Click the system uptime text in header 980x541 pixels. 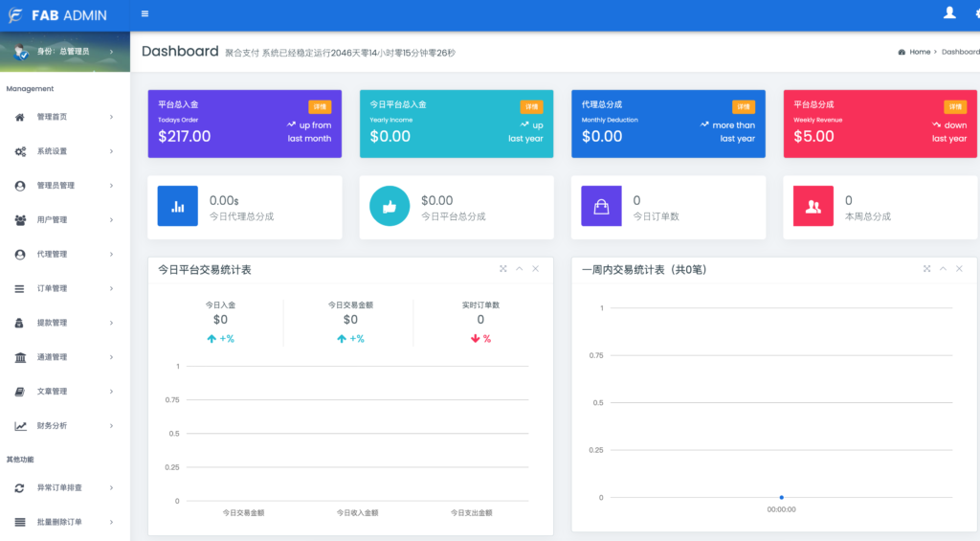(341, 54)
